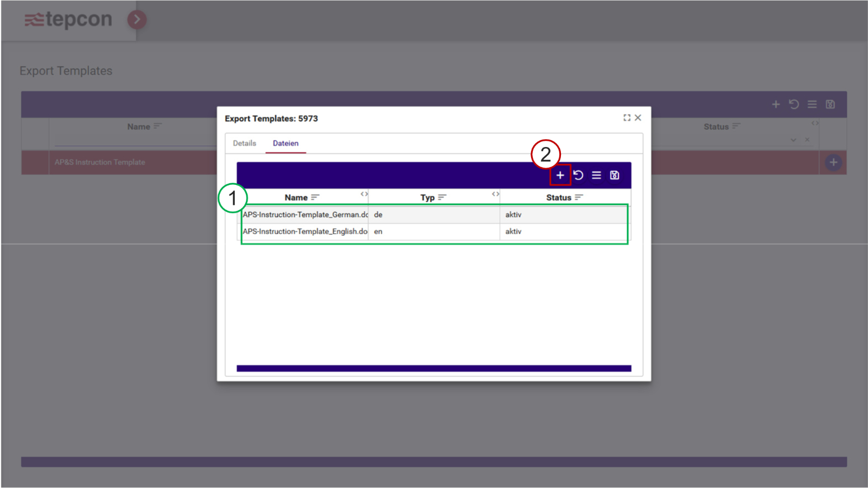868x488 pixels.
Task: Click the red arrow beside tepcon logo
Action: click(137, 20)
